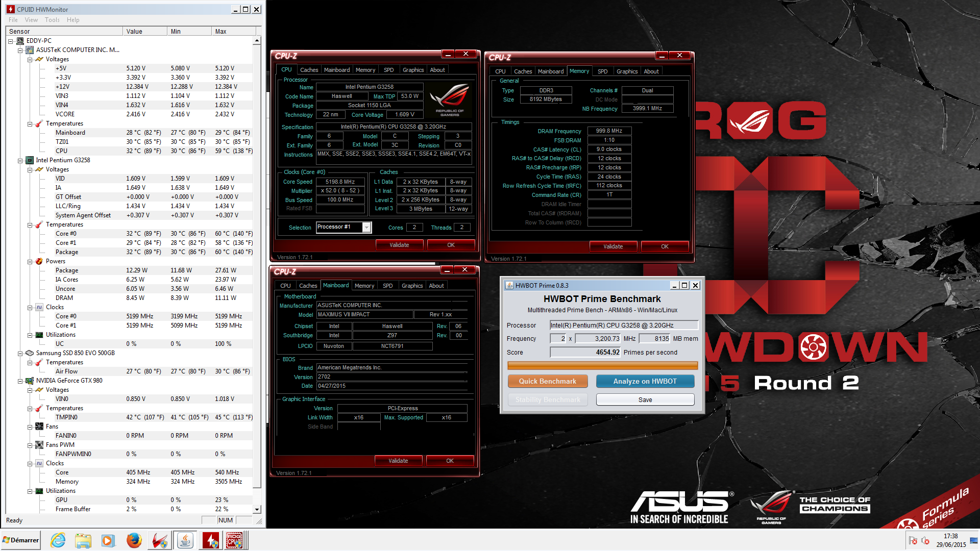Collapse Temperatures group under Samsung SSD
The height and width of the screenshot is (551, 980).
30,362
